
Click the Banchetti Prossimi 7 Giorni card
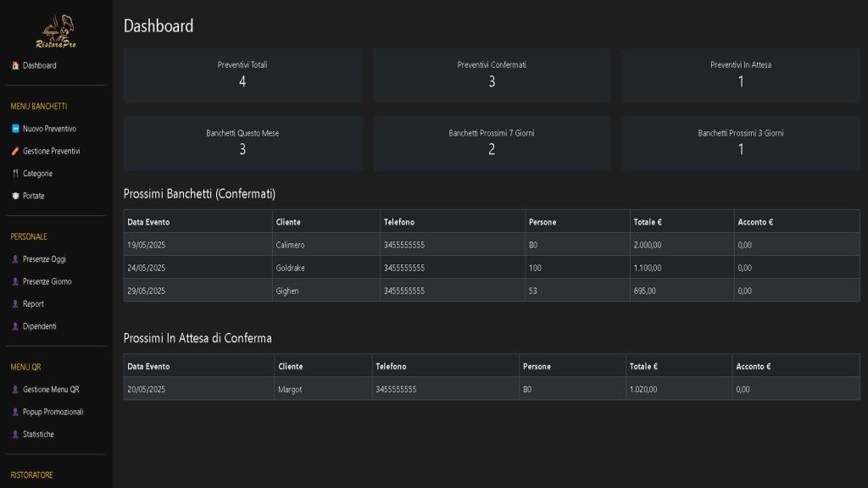coord(492,143)
